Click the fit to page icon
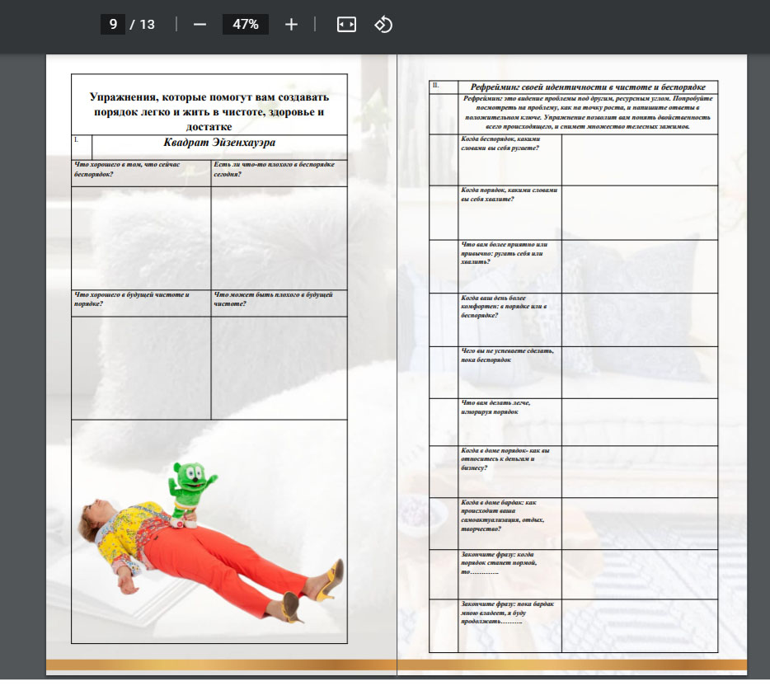The image size is (770, 700). (x=346, y=24)
